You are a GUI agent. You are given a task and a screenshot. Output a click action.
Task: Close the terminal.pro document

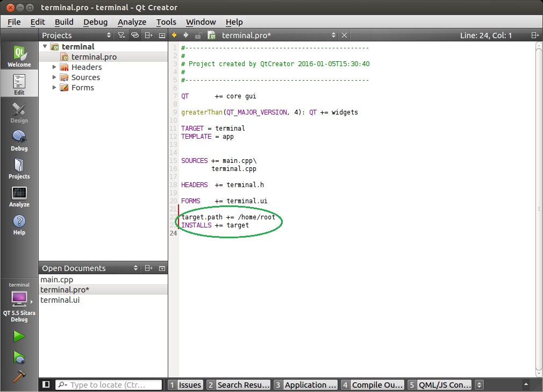tap(344, 35)
